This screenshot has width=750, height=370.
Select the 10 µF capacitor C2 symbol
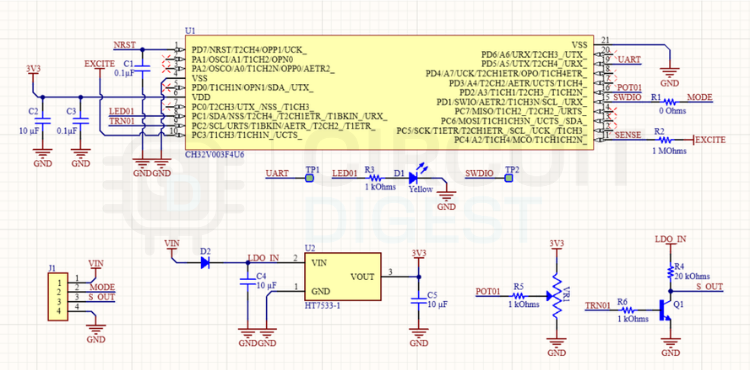coord(43,120)
